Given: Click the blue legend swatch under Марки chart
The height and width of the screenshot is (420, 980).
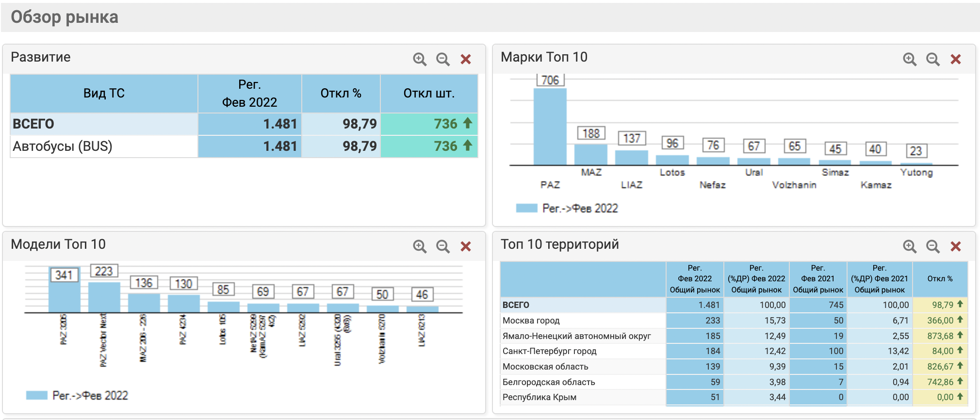Looking at the screenshot, I should (x=526, y=209).
